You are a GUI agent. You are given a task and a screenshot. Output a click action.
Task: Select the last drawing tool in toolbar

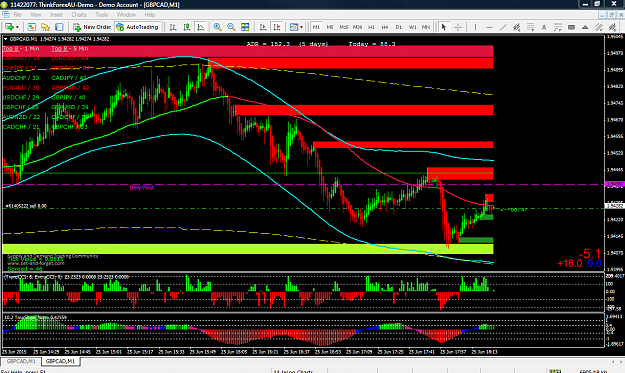coord(612,27)
